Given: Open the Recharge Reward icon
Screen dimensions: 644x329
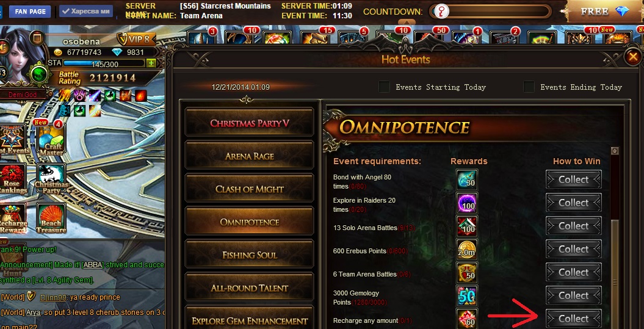Looking at the screenshot, I should coord(13,219).
